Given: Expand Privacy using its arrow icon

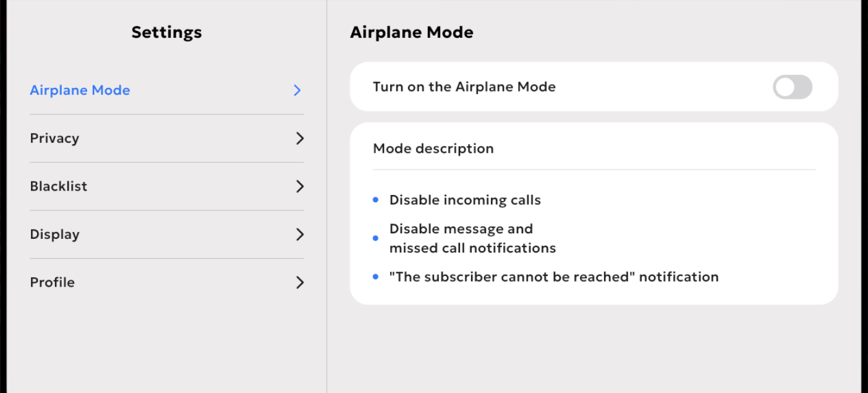Looking at the screenshot, I should pyautogui.click(x=300, y=138).
